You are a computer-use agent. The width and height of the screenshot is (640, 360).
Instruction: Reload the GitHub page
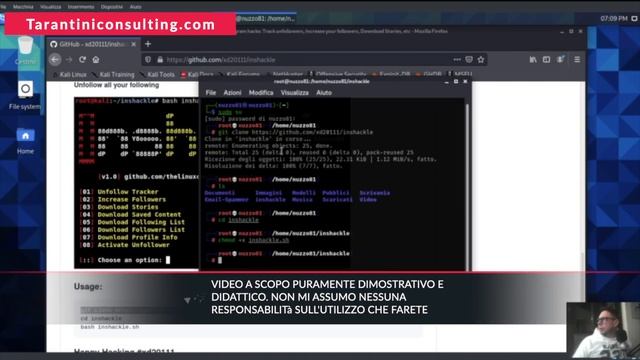pyautogui.click(x=82, y=60)
